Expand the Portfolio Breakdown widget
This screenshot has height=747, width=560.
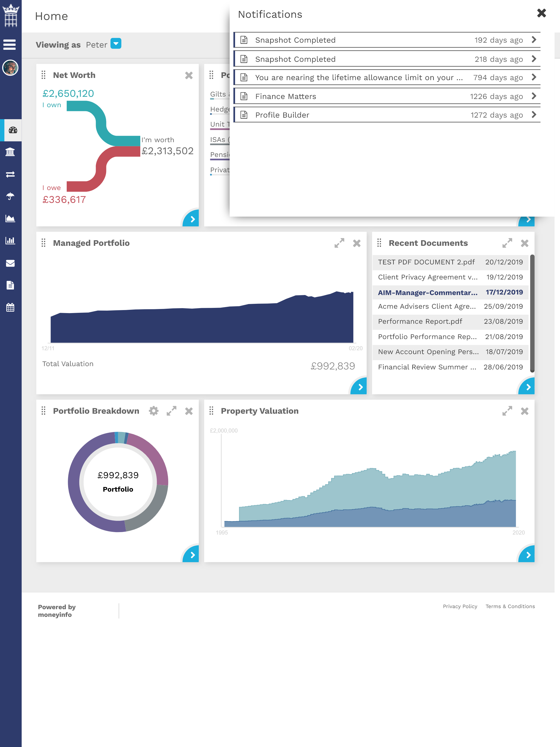(x=171, y=411)
